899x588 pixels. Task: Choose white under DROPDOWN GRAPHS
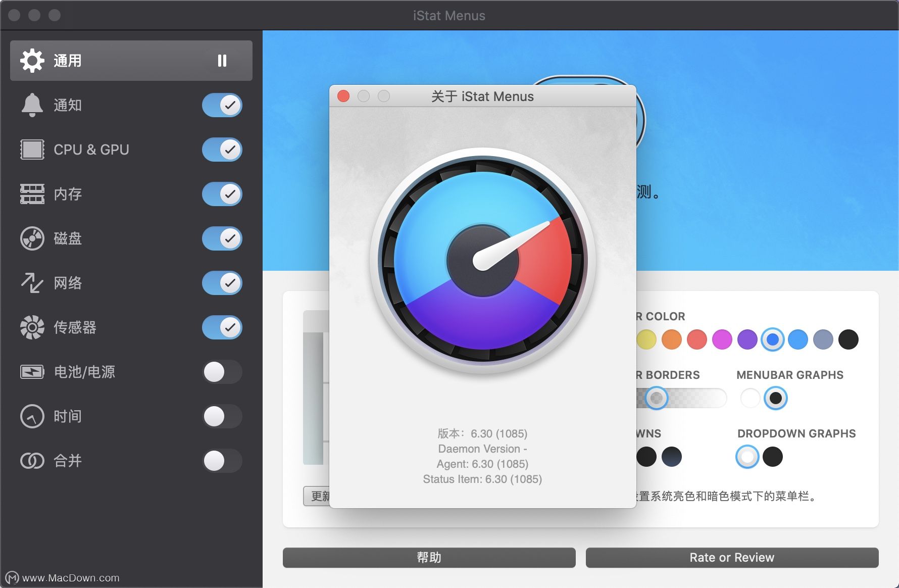tap(747, 457)
